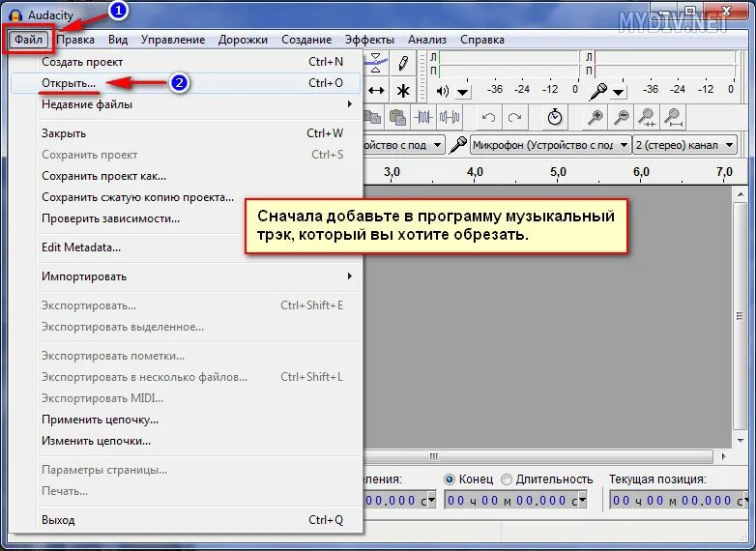Open the Файл menu
Image resolution: width=756 pixels, height=551 pixels.
pyautogui.click(x=28, y=39)
